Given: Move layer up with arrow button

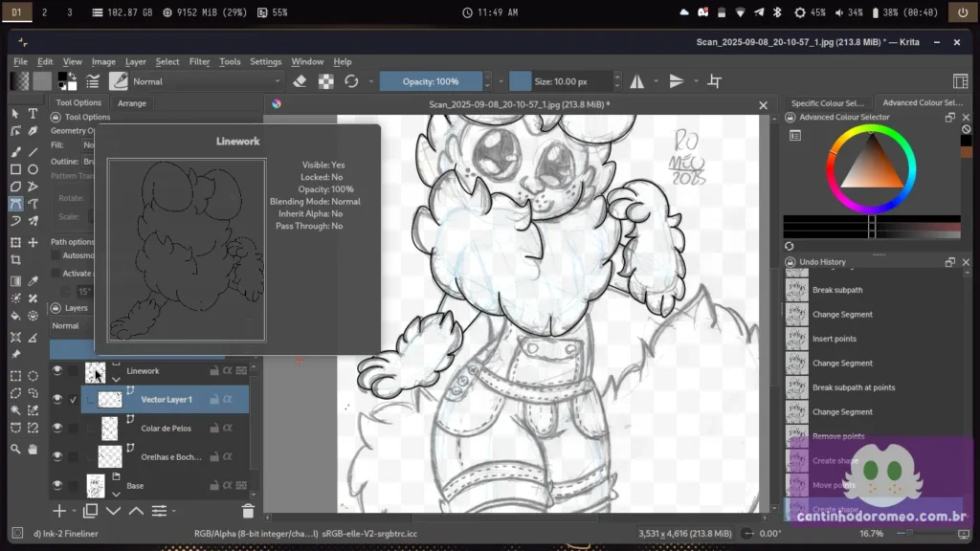Looking at the screenshot, I should 136,511.
